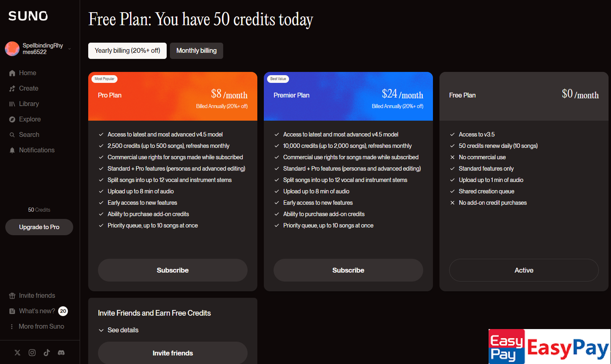Viewport: 611px width, 364px height.
Task: Click the Create music-note sparkle icon
Action: coord(12,89)
